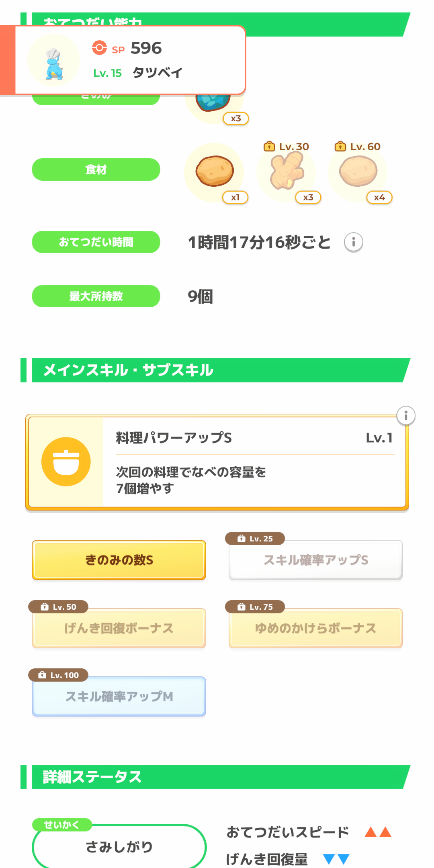
Task: Tap locked ゆめのかけらボーナス sub skill
Action: pos(316,628)
